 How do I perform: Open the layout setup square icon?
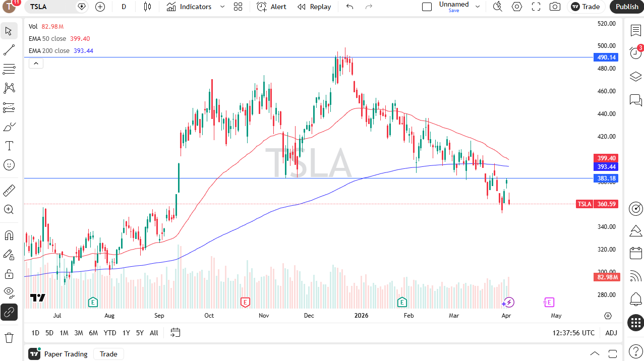pyautogui.click(x=427, y=7)
